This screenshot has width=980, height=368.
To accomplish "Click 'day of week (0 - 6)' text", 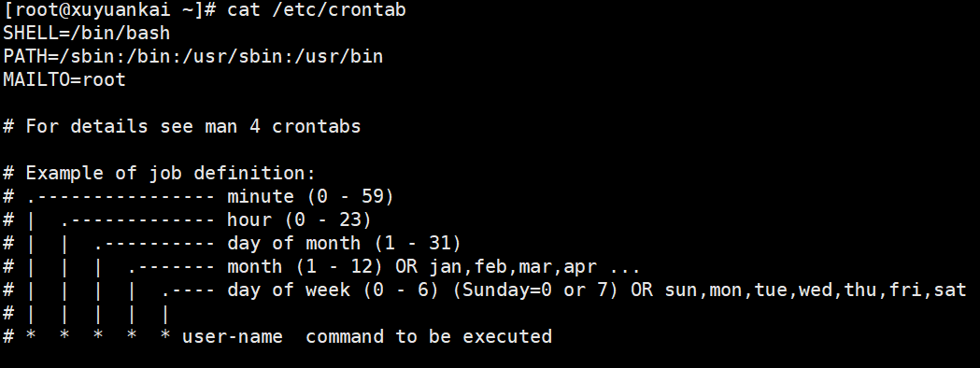I will (x=334, y=290).
